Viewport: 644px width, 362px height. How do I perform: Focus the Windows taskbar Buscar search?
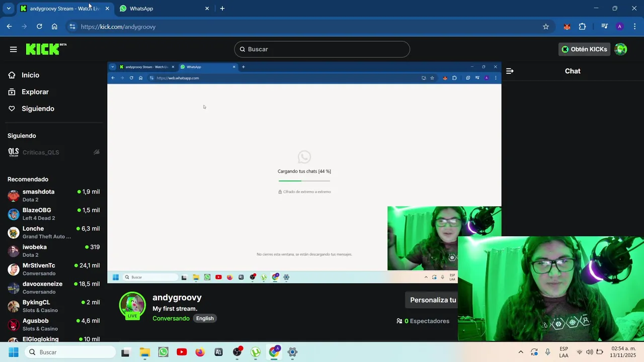click(x=70, y=352)
